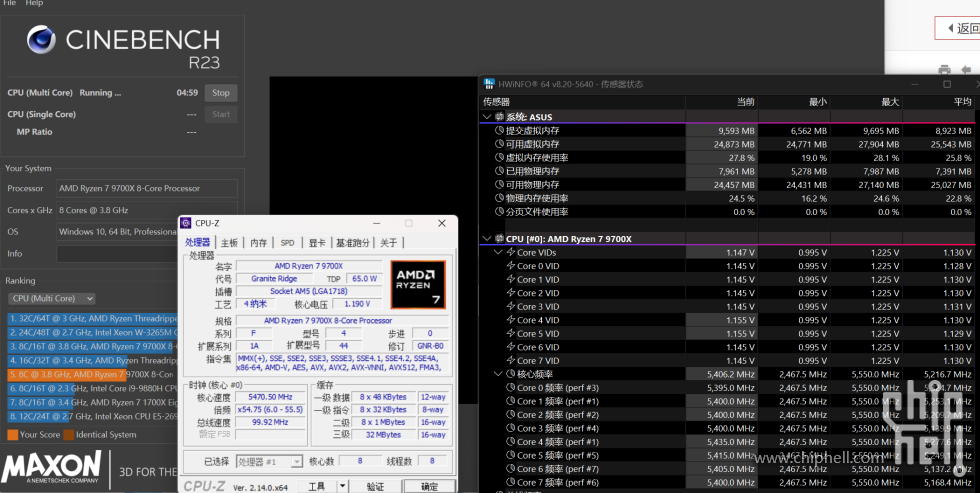The width and height of the screenshot is (980, 493).
Task: Click the HWiNFO title bar app icon
Action: [x=489, y=84]
